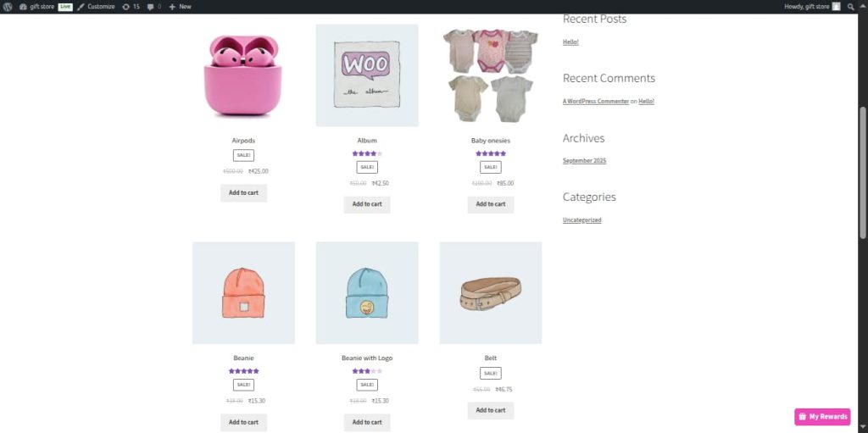This screenshot has height=433, width=868.
Task: Open comments awaiting moderation
Action: (154, 7)
